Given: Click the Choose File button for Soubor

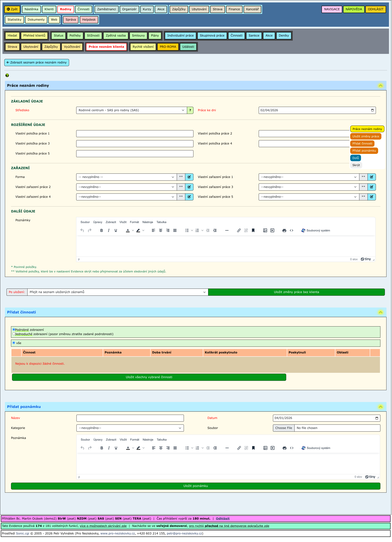Looking at the screenshot, I should click(284, 428).
